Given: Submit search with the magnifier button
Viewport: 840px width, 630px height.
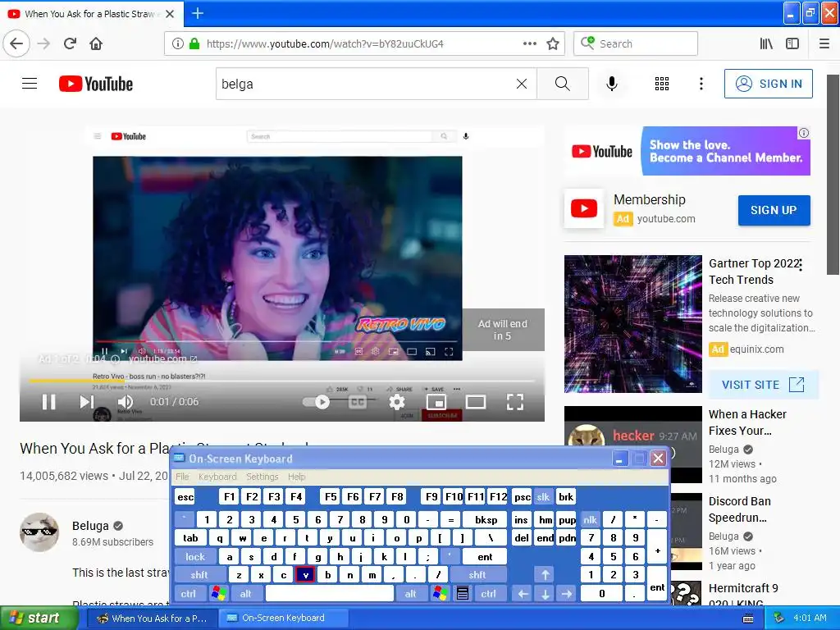Looking at the screenshot, I should point(563,84).
